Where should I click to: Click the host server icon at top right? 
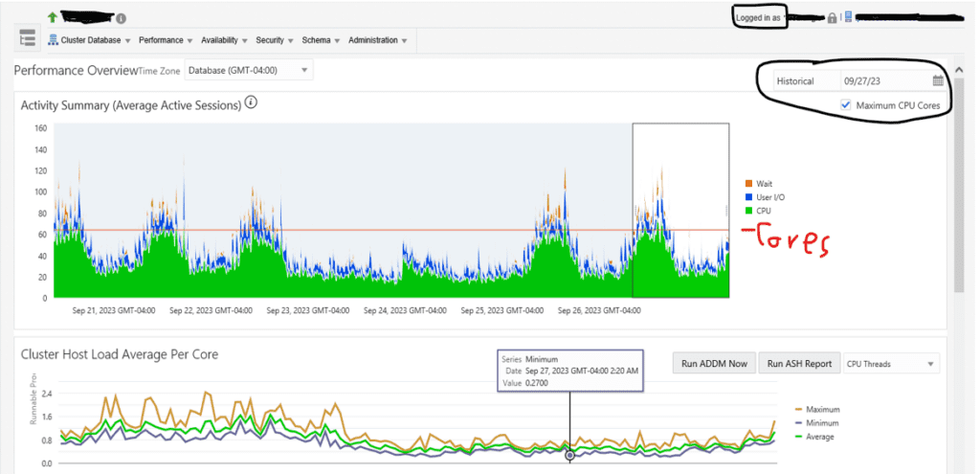click(x=848, y=17)
